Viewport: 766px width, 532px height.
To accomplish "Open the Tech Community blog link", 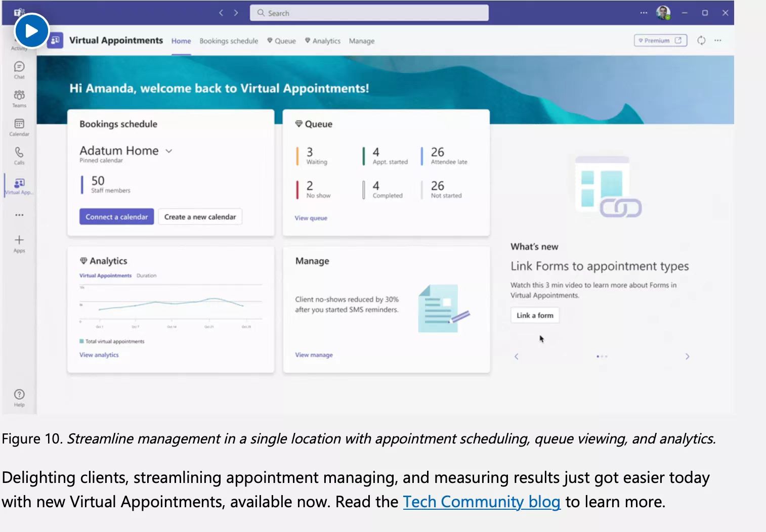I will (482, 502).
